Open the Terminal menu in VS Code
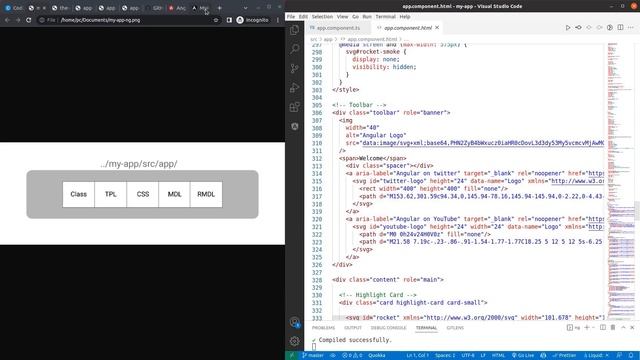 [x=386, y=17]
